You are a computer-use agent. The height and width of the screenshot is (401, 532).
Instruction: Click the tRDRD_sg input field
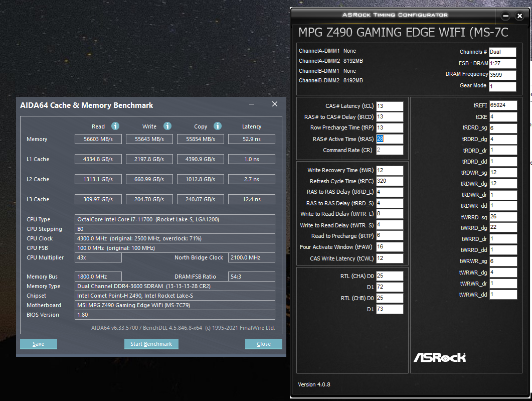(x=503, y=128)
